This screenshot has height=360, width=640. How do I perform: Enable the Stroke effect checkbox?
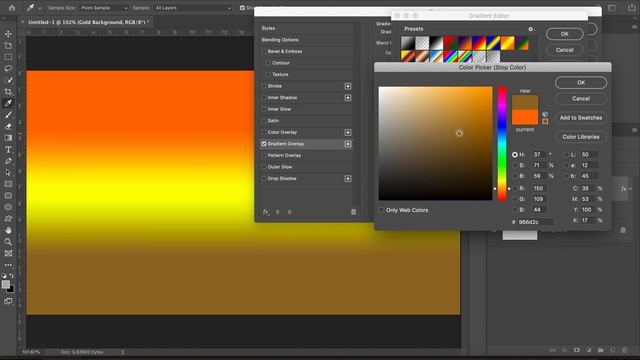point(264,86)
